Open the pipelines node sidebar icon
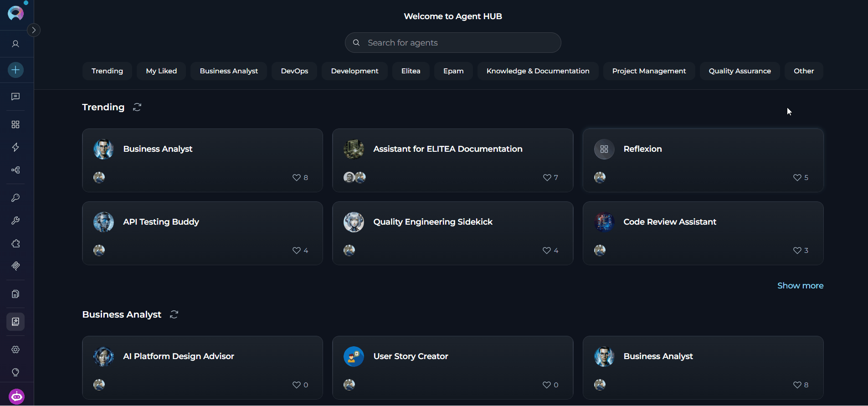 15,170
